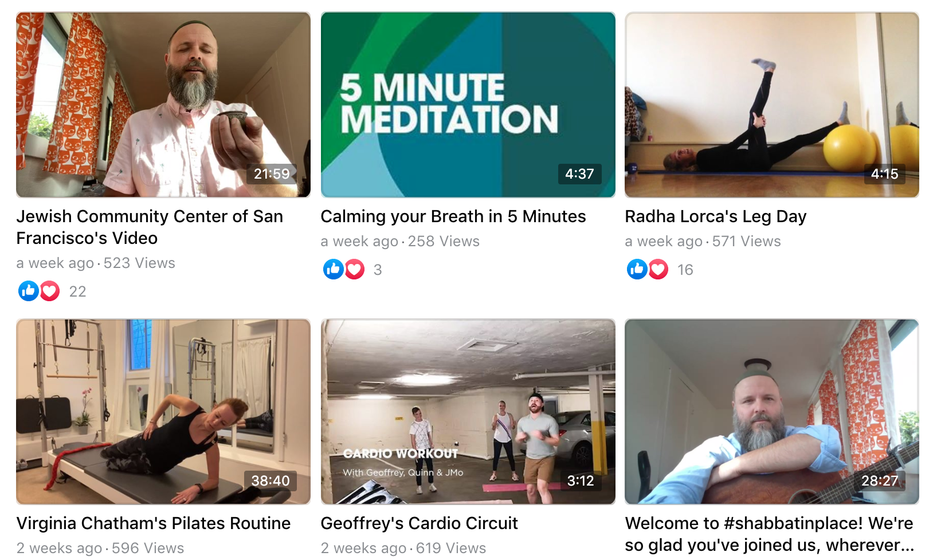
Task: Open the Pilates routine video thumbnail
Action: [163, 412]
